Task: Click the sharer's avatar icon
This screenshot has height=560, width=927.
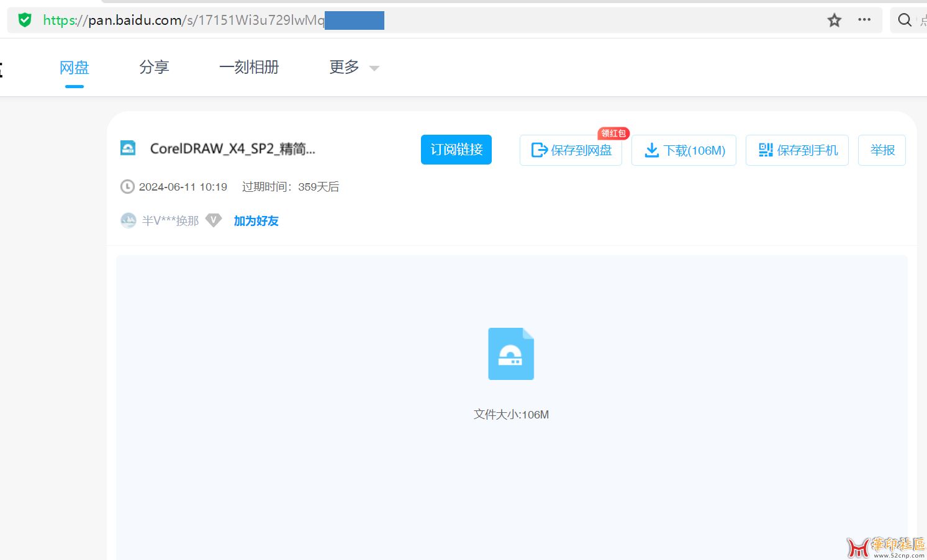Action: pyautogui.click(x=129, y=220)
